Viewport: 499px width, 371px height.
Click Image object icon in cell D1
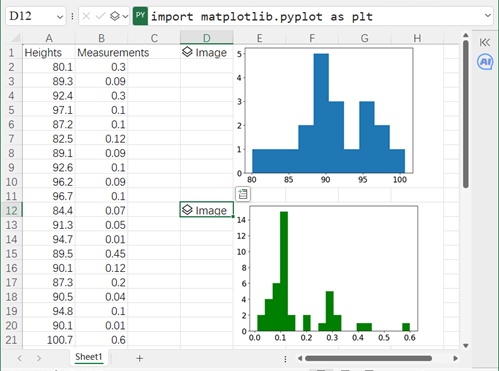(187, 52)
